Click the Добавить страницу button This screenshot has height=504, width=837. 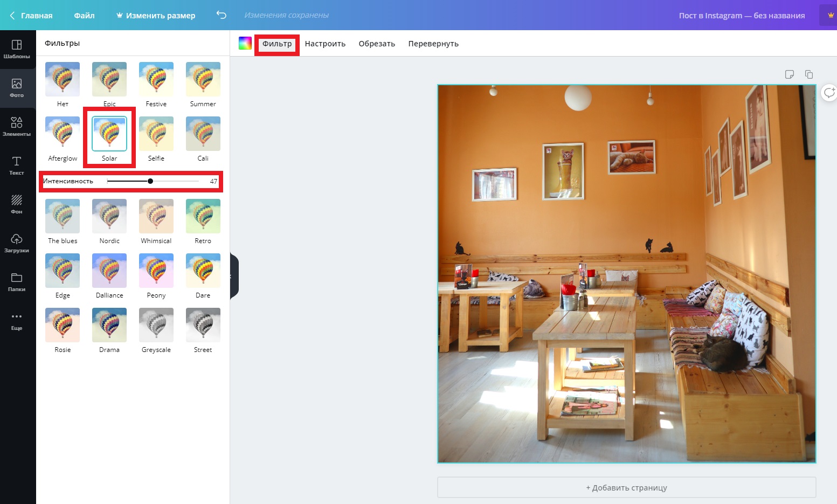click(626, 488)
